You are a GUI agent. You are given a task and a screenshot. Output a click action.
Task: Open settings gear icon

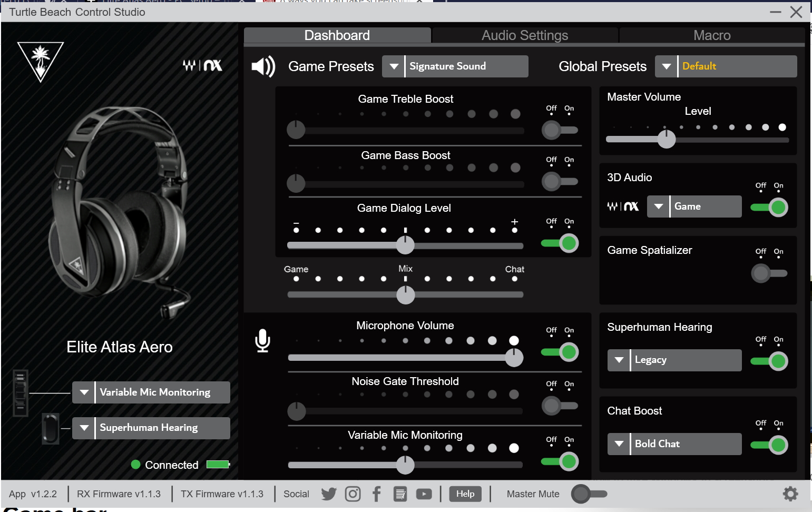click(x=790, y=494)
